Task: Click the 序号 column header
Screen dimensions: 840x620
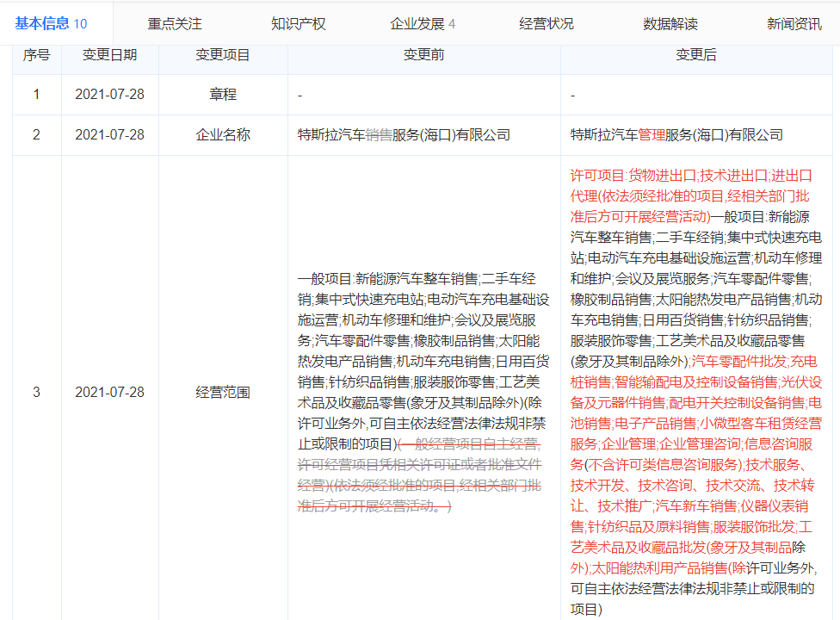Action: [x=36, y=54]
